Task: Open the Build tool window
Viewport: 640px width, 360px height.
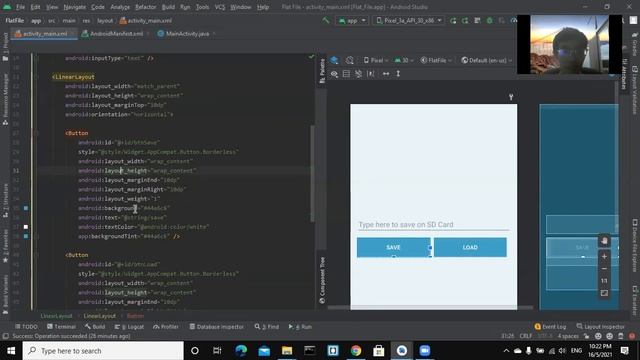Action: tap(95, 327)
